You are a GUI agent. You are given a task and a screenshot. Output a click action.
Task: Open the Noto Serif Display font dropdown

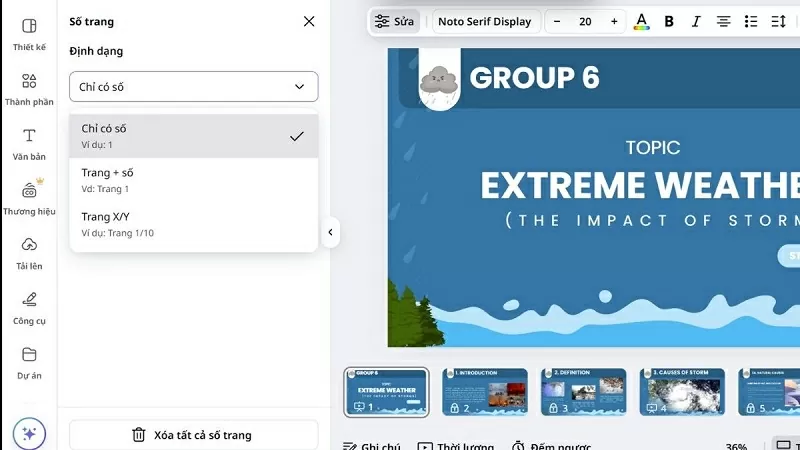(x=485, y=21)
